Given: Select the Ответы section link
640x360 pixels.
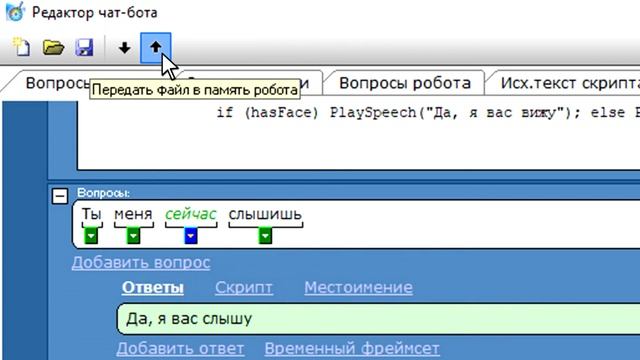Looking at the screenshot, I should (153, 288).
